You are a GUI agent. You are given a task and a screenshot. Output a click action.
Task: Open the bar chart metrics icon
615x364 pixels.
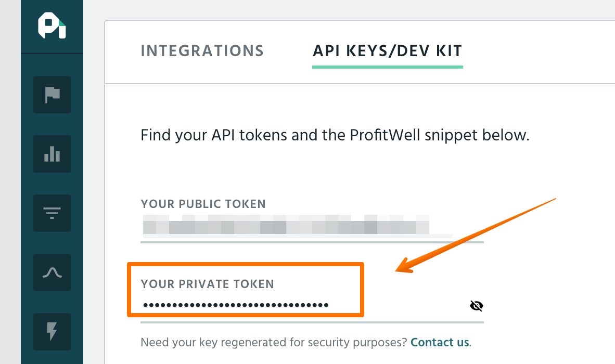(52, 154)
